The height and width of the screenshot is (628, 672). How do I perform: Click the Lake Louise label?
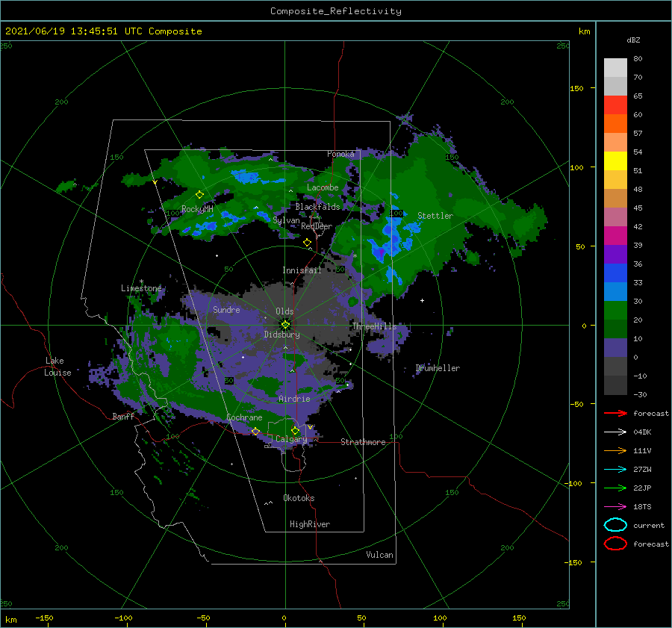[x=57, y=367]
